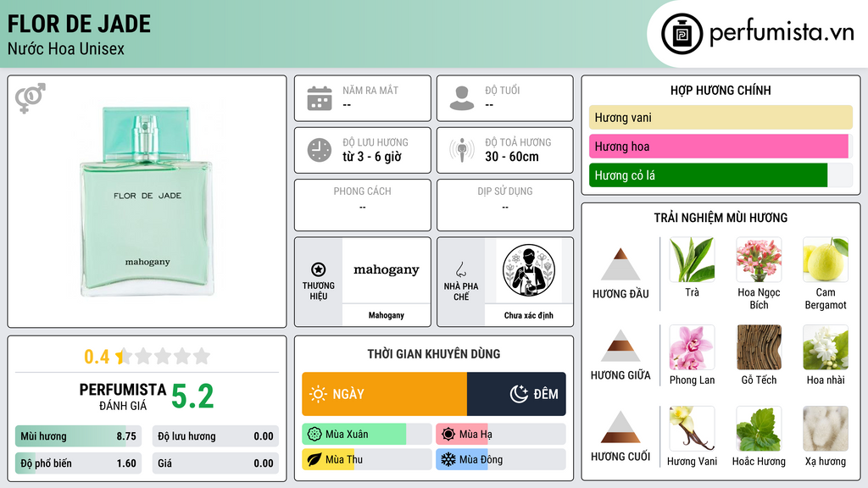Click the sillage person icon beside Độ toả hương

click(x=462, y=150)
